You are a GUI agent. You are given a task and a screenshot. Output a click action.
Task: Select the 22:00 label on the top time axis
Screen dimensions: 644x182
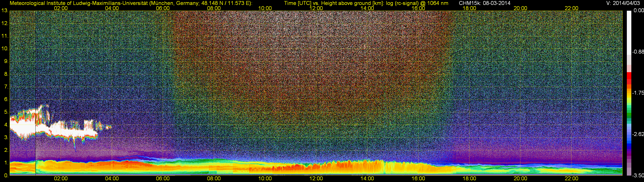tap(571, 8)
